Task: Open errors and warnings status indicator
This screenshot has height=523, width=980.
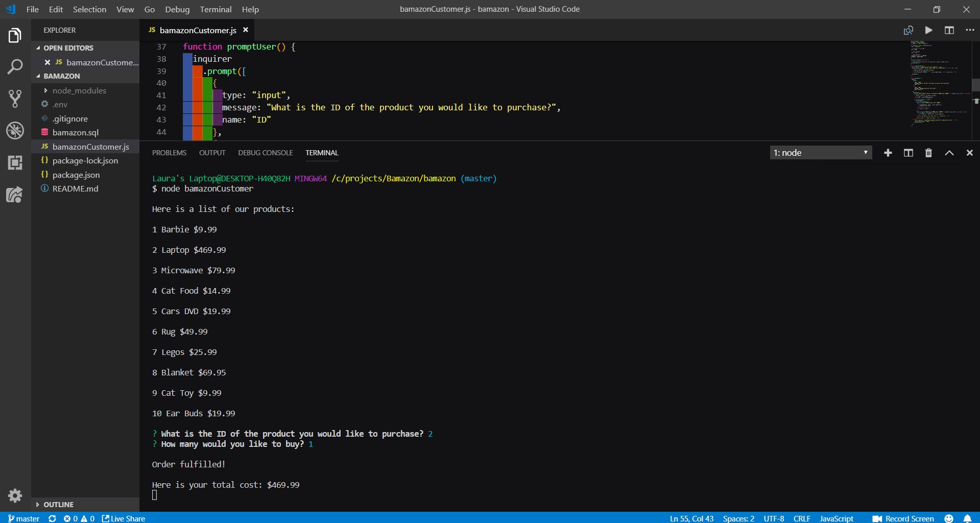Action: (79, 518)
